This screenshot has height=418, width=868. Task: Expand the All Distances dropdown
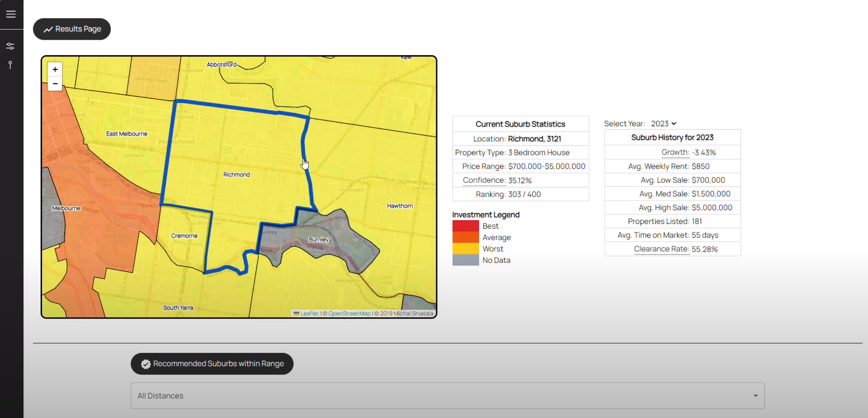point(447,396)
